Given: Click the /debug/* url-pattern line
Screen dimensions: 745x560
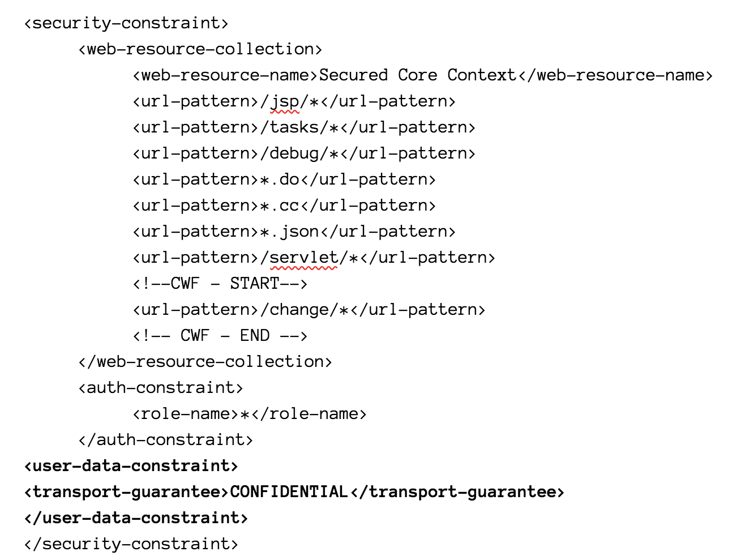Looking at the screenshot, I should [x=303, y=153].
